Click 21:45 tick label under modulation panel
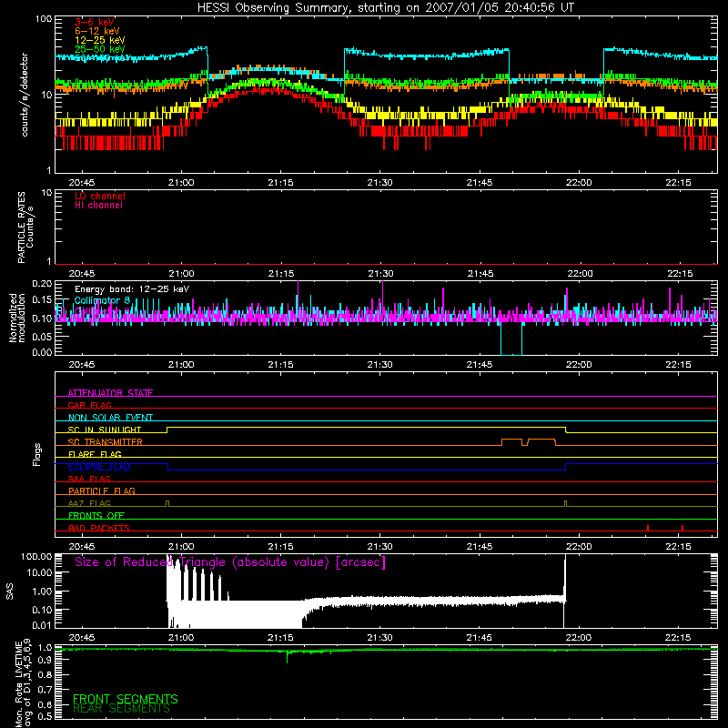 point(480,365)
